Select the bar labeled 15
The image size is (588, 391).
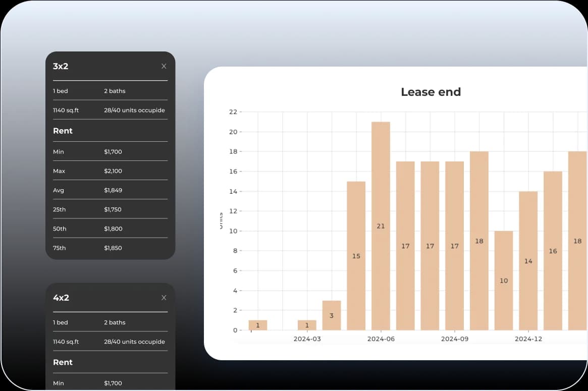click(x=356, y=256)
